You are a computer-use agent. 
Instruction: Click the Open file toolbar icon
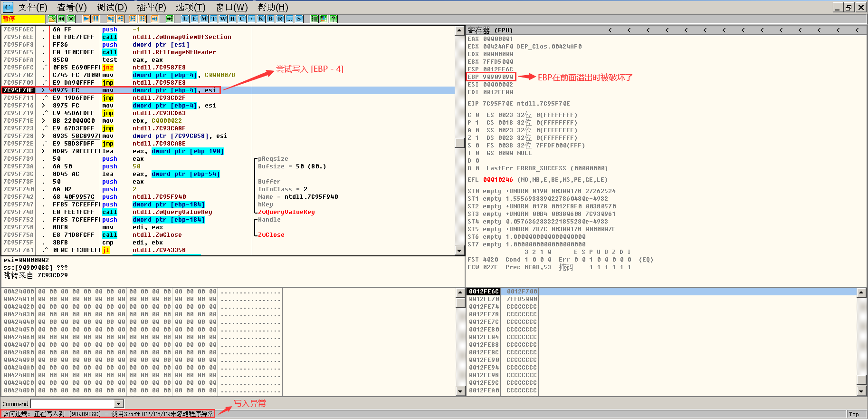click(x=52, y=19)
